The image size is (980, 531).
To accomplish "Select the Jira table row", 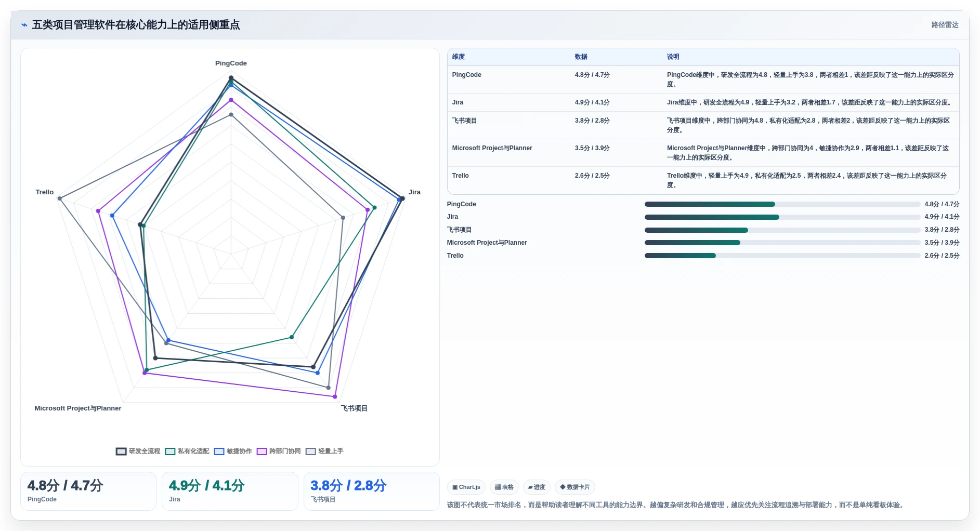I will [x=703, y=102].
